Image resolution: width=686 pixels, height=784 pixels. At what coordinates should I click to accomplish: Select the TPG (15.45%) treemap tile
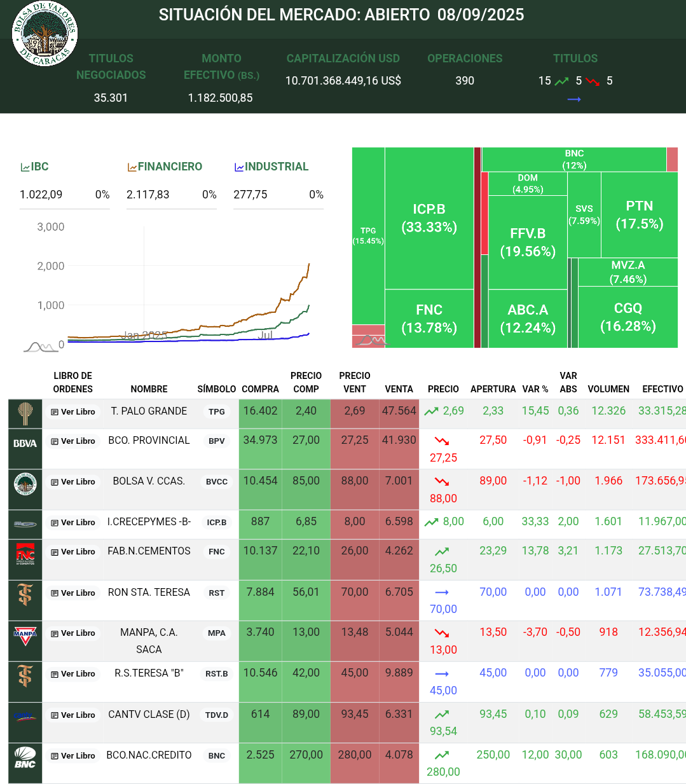click(368, 236)
